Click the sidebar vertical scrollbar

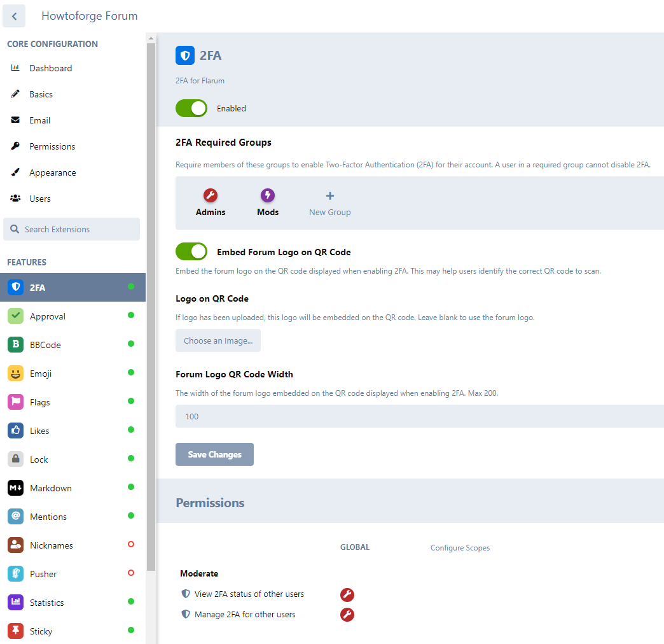[151, 305]
